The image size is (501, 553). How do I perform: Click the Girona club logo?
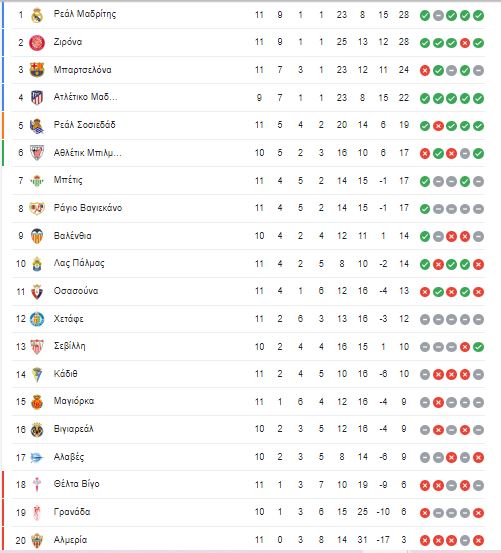[37, 43]
